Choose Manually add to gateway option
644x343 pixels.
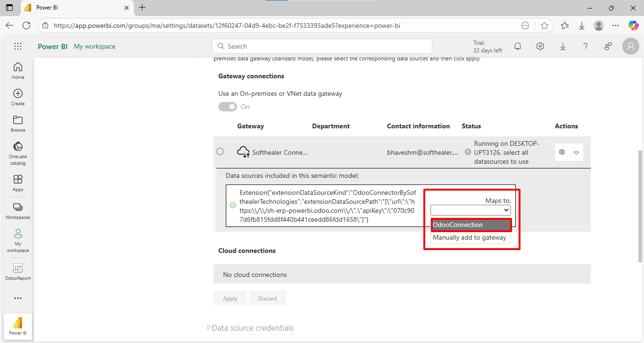471,238
